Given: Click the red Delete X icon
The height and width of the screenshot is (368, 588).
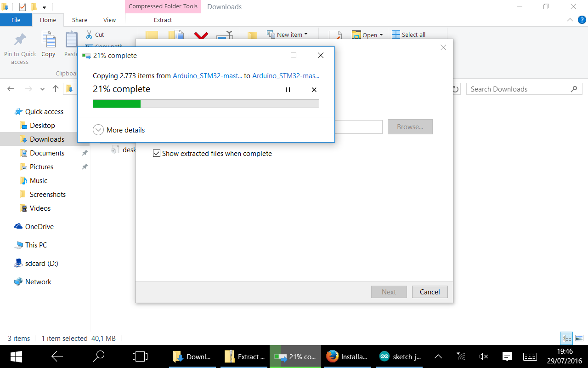Looking at the screenshot, I should coord(201,35).
